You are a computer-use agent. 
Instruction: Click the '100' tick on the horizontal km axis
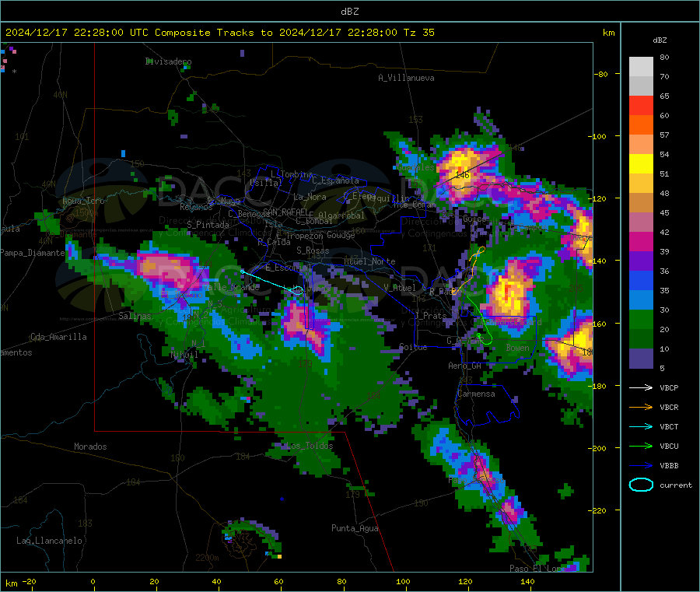403,581
